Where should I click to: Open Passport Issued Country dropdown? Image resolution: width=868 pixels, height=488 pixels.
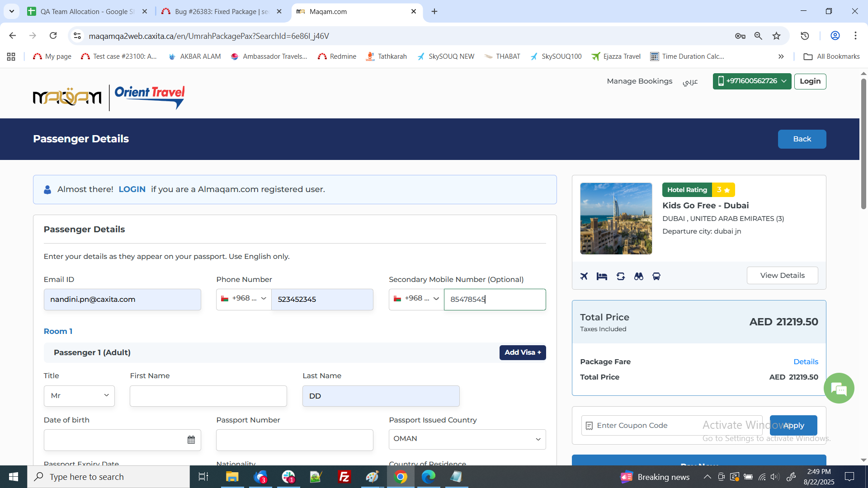click(467, 439)
